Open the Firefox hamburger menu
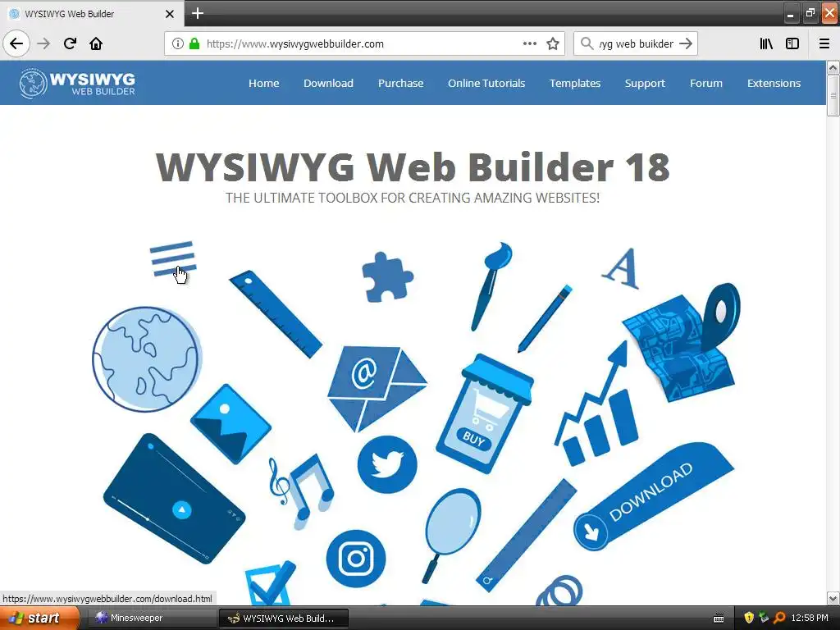Viewport: 840px width, 630px height. pyautogui.click(x=824, y=43)
